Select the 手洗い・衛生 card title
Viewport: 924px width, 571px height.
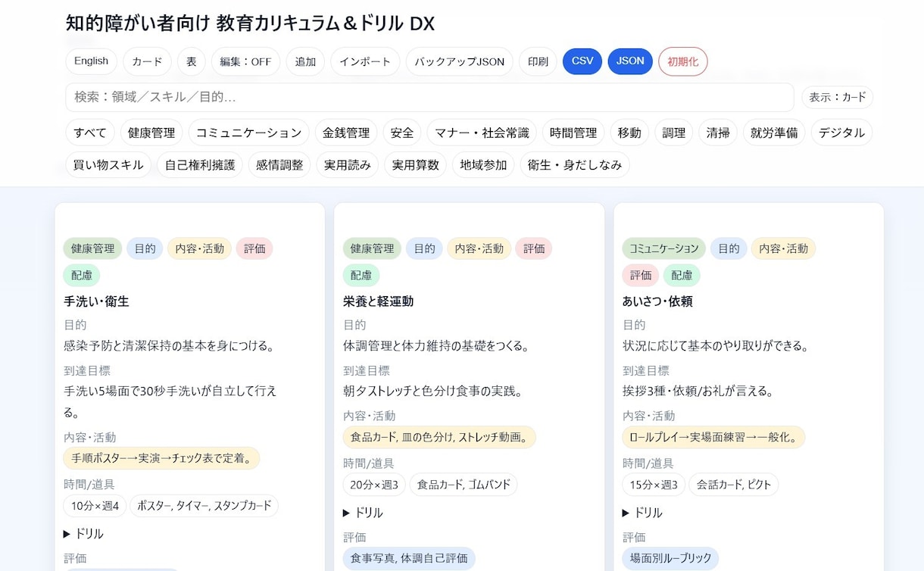point(96,301)
